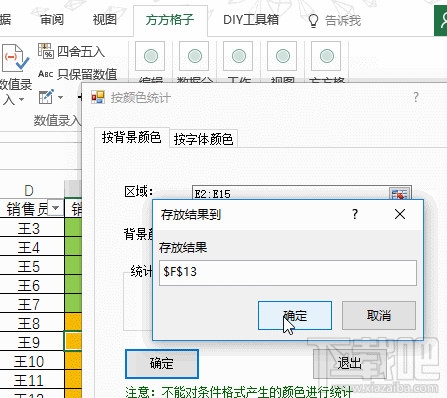Expand the 数值录入 dropdown arrow
Viewport: 447px width, 398px height.
coord(21,100)
